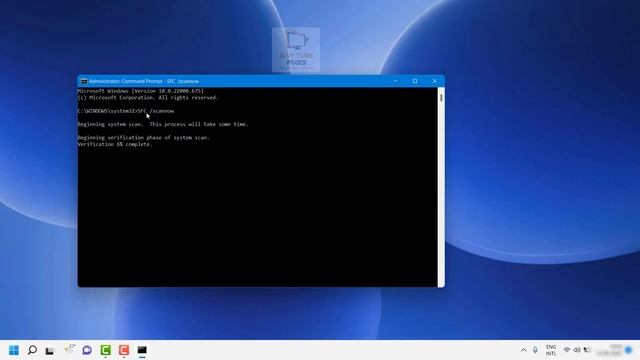This screenshot has width=640, height=360.
Task: Click Command Prompt title bar system icon
Action: [x=84, y=81]
